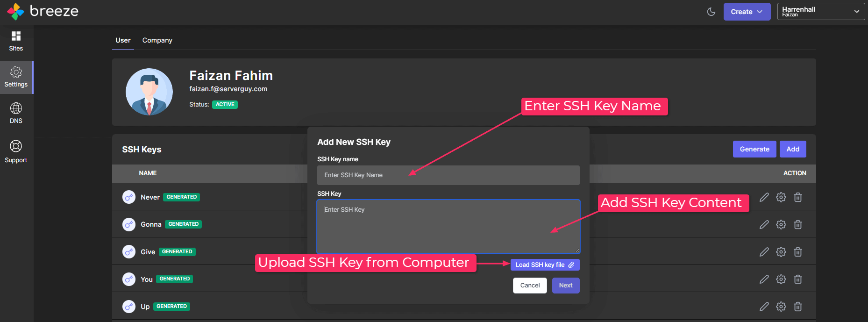Click key icon beside Give
Viewport: 868px width, 322px height.
tap(129, 252)
